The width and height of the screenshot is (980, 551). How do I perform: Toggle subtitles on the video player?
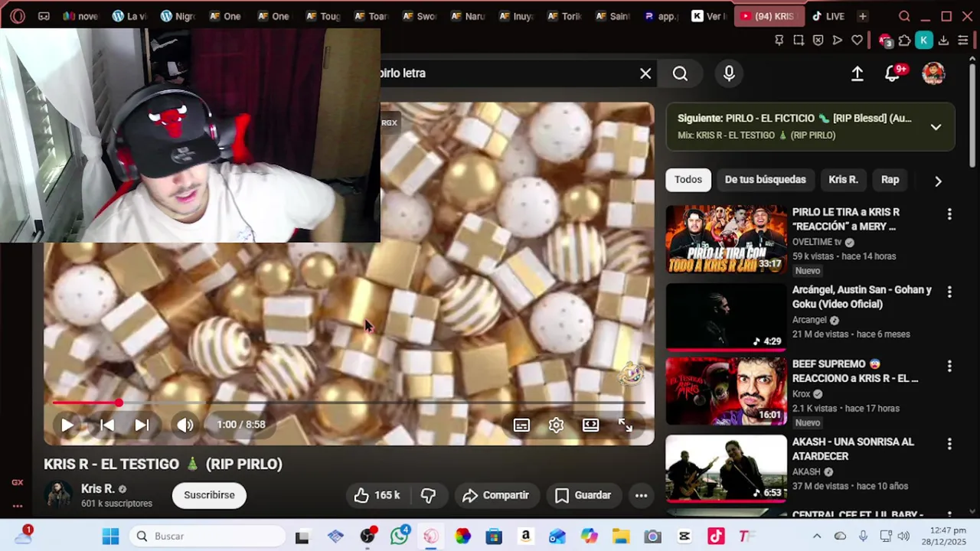(x=521, y=425)
